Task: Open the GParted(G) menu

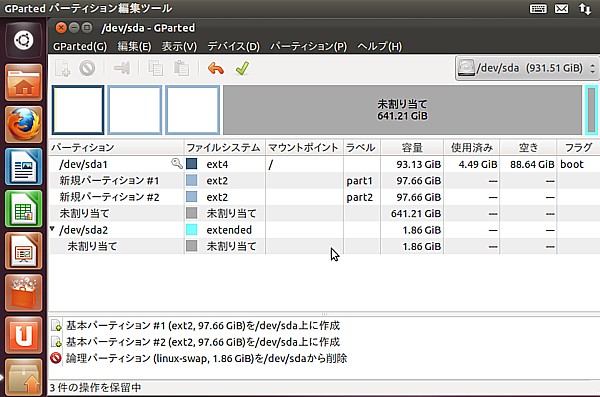Action: [x=80, y=46]
